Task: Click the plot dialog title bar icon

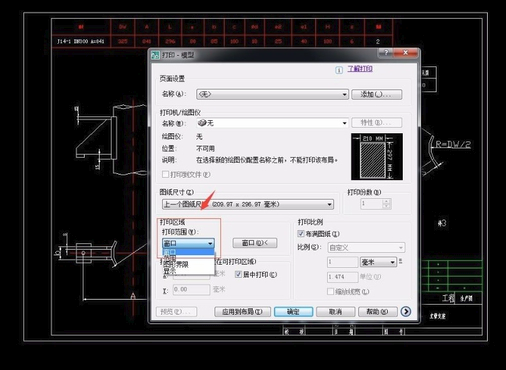Action: click(155, 55)
